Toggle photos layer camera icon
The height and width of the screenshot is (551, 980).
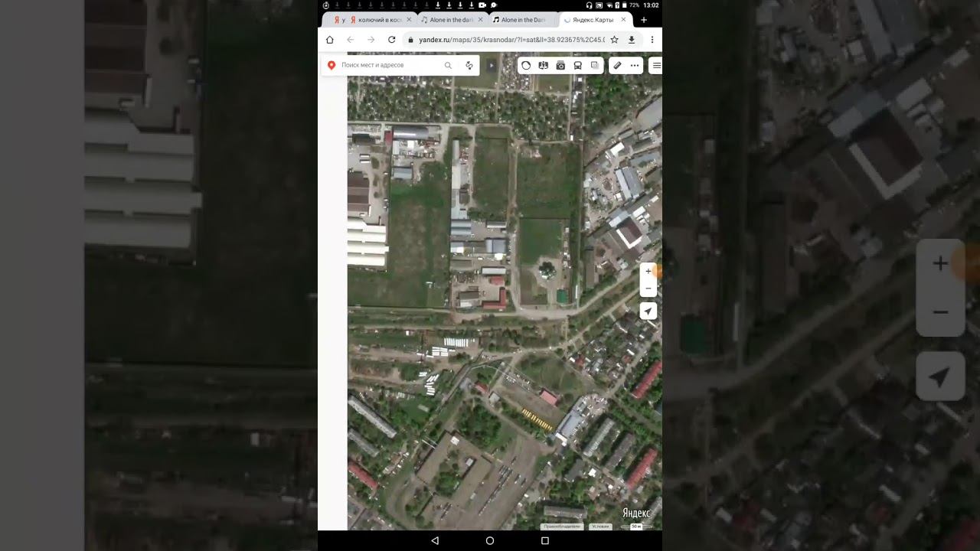(x=560, y=66)
